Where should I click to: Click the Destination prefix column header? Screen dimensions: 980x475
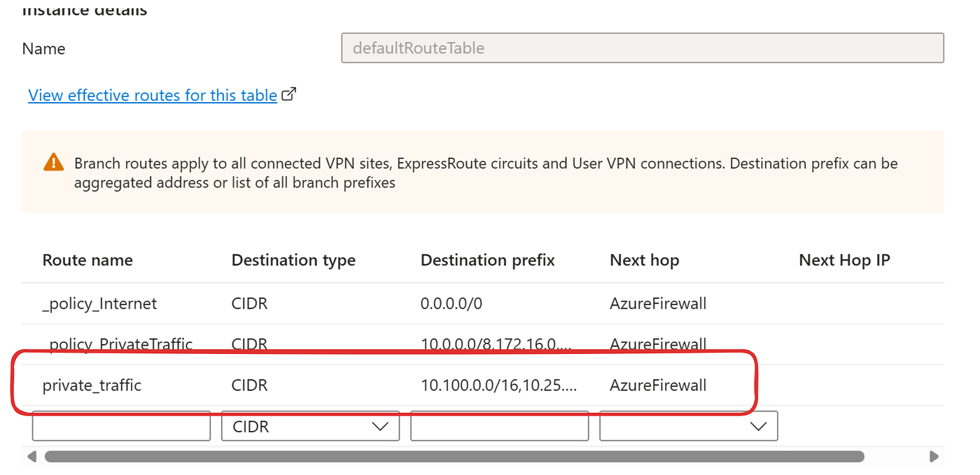(488, 260)
